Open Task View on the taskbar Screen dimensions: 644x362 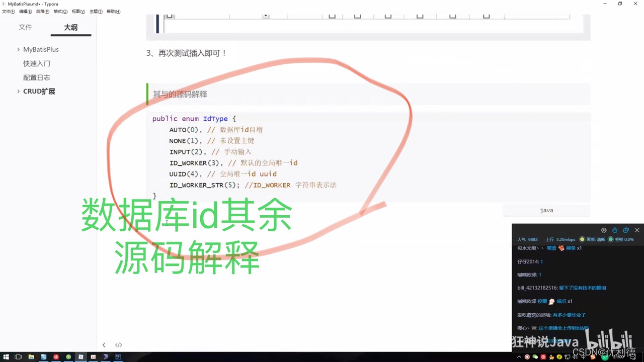pos(18,357)
